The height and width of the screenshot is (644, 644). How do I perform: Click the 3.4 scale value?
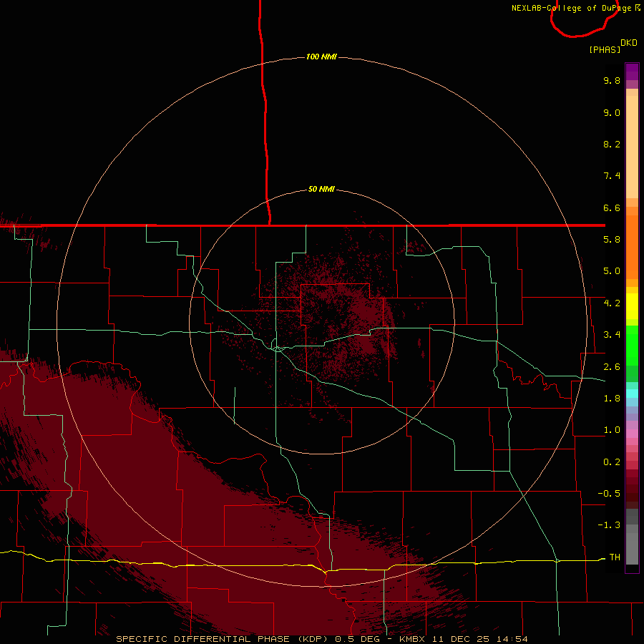coord(612,335)
